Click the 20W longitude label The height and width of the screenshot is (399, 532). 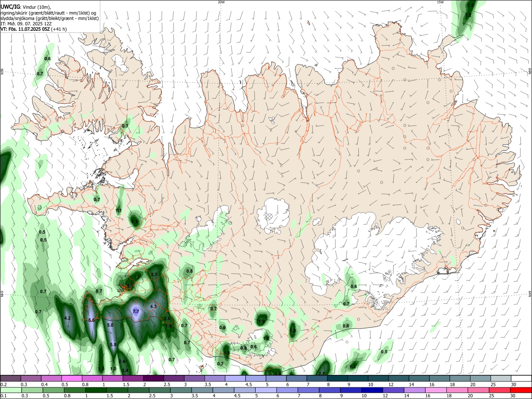[221, 2]
